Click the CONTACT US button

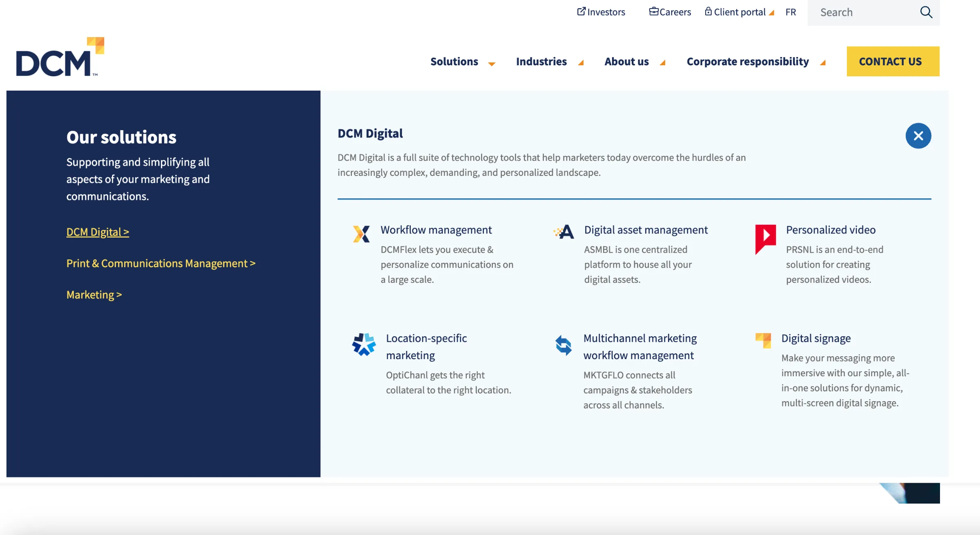[x=893, y=61]
